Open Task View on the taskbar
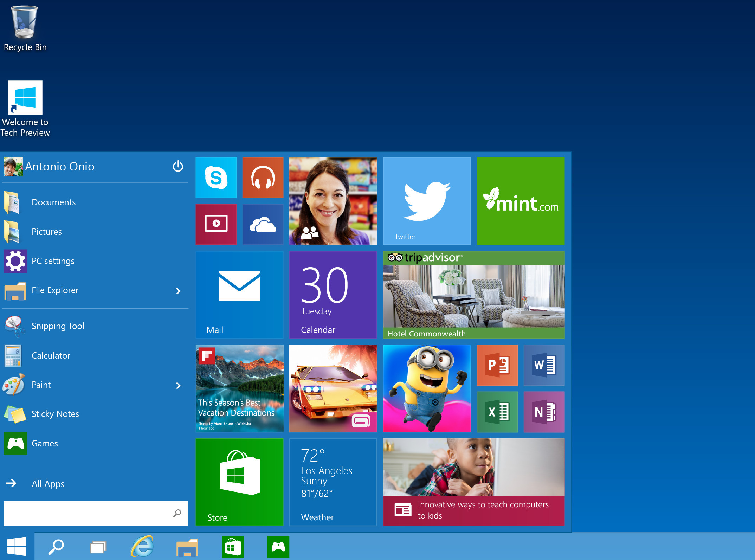755x560 pixels. click(x=98, y=547)
